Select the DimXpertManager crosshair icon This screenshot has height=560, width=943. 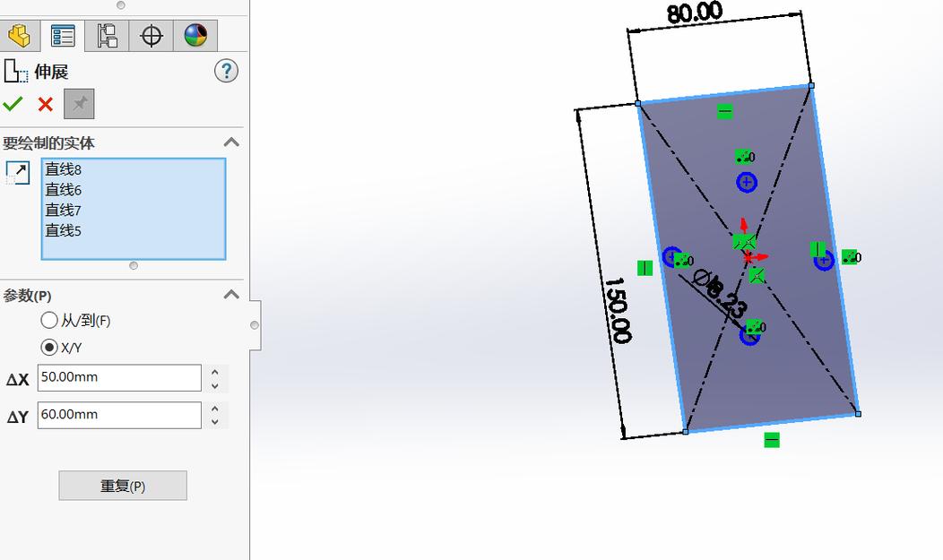point(150,35)
